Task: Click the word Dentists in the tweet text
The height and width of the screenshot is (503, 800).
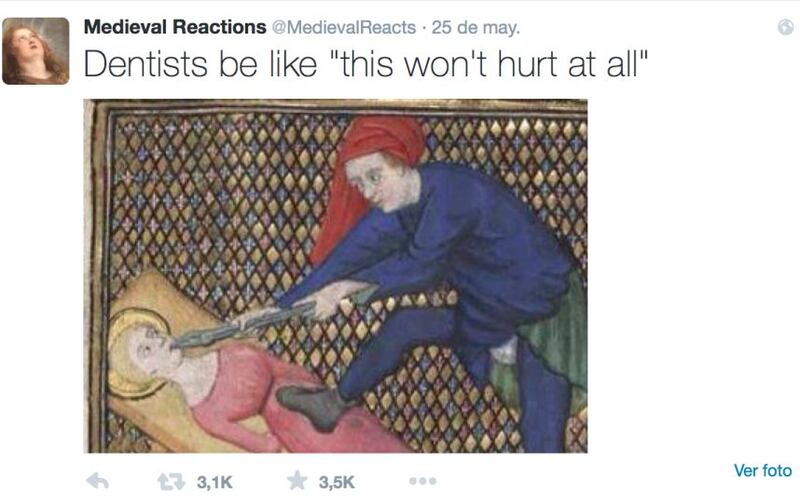Action: 145,64
